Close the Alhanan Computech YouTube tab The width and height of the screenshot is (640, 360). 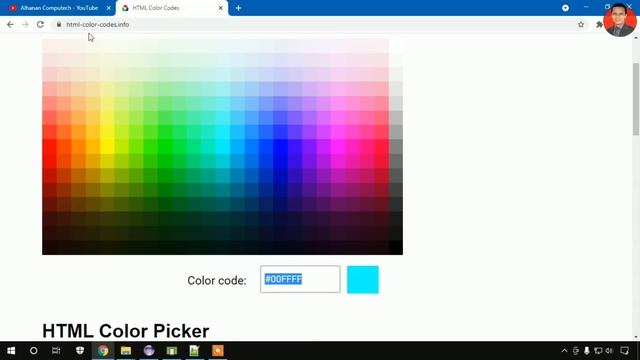click(x=109, y=8)
